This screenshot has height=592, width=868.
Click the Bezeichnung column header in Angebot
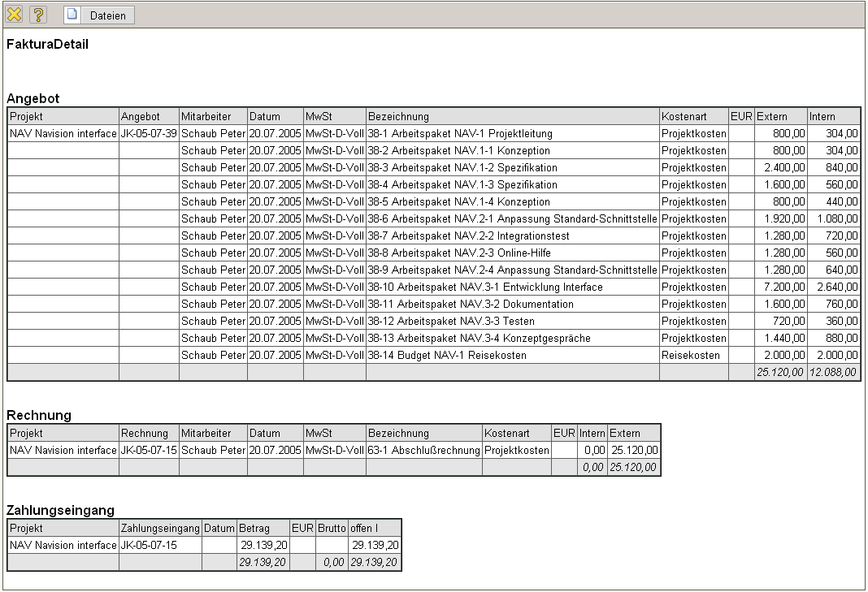398,117
